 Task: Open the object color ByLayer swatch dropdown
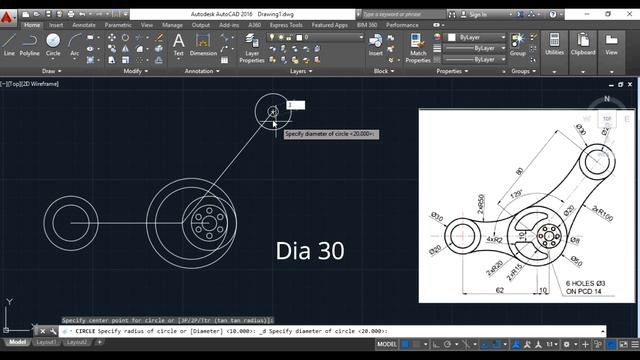pos(475,37)
